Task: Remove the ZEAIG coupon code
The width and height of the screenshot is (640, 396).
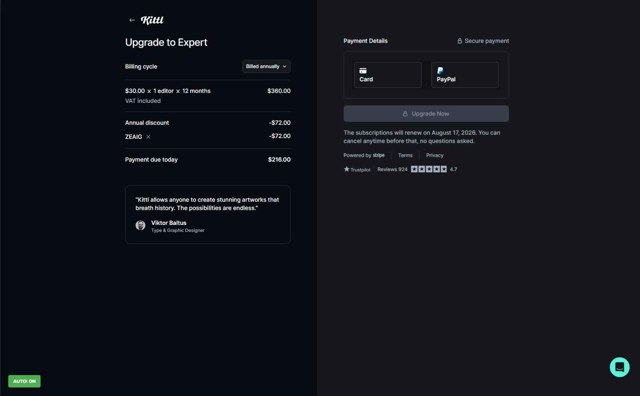Action: point(148,137)
